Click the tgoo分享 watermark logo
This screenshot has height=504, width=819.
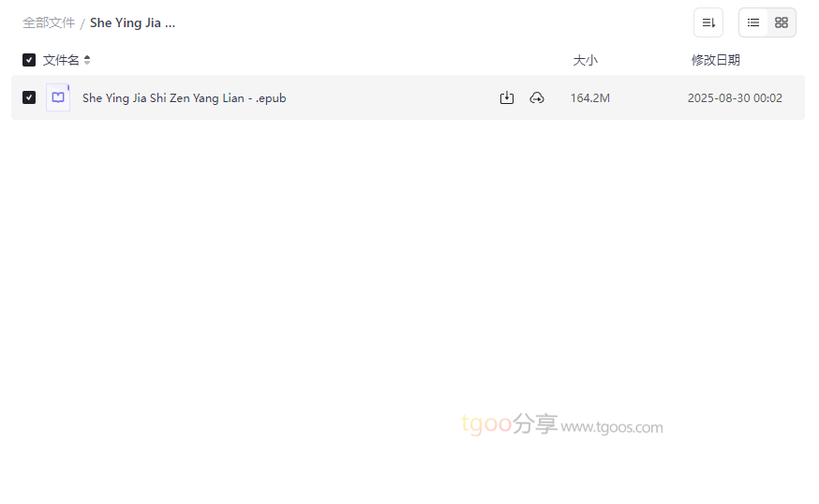click(509, 424)
